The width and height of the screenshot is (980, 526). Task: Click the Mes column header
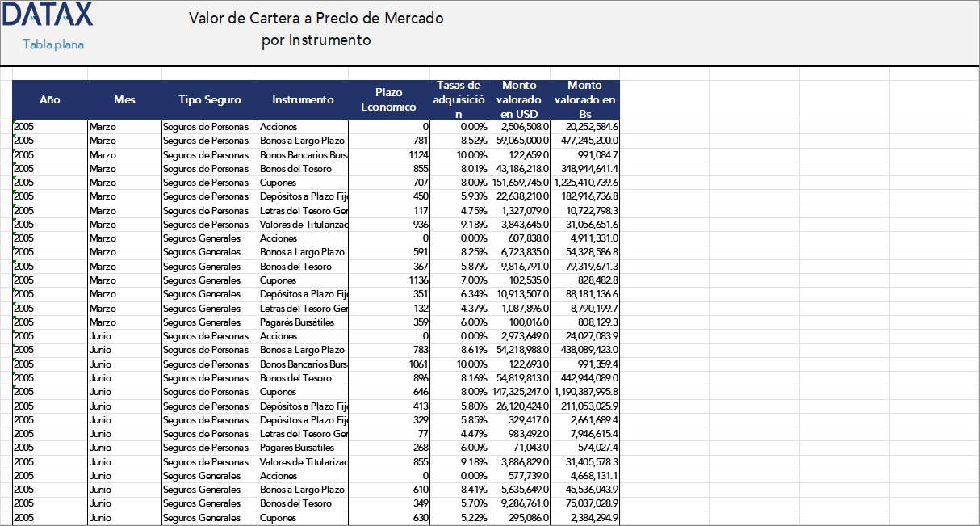[125, 99]
